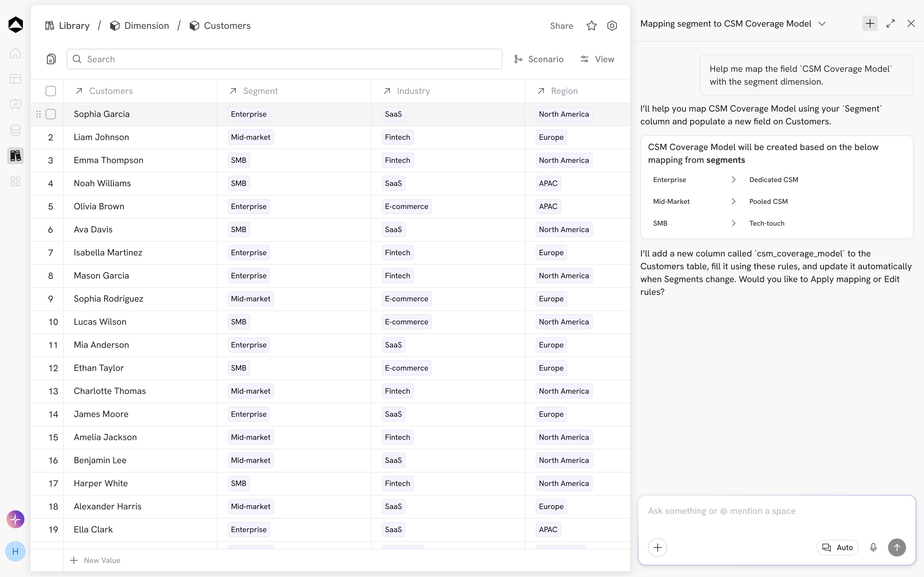
Task: Open the Auto mode selector
Action: tap(837, 548)
